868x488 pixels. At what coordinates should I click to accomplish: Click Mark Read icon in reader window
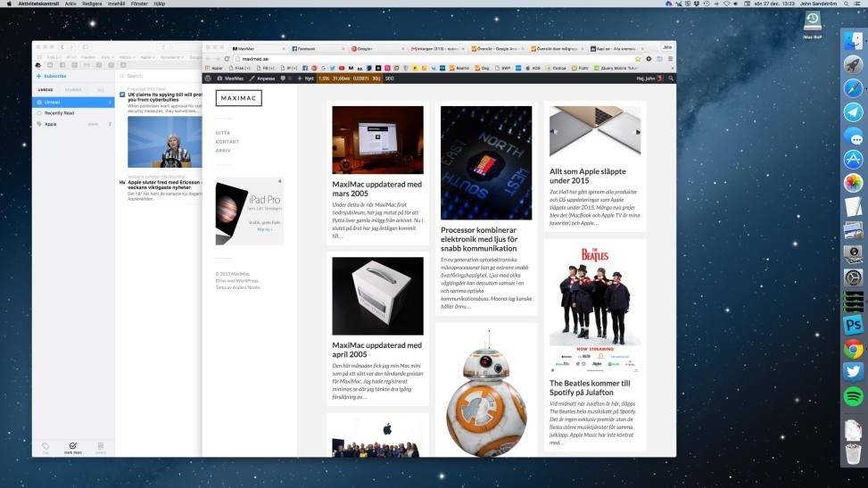(72, 448)
